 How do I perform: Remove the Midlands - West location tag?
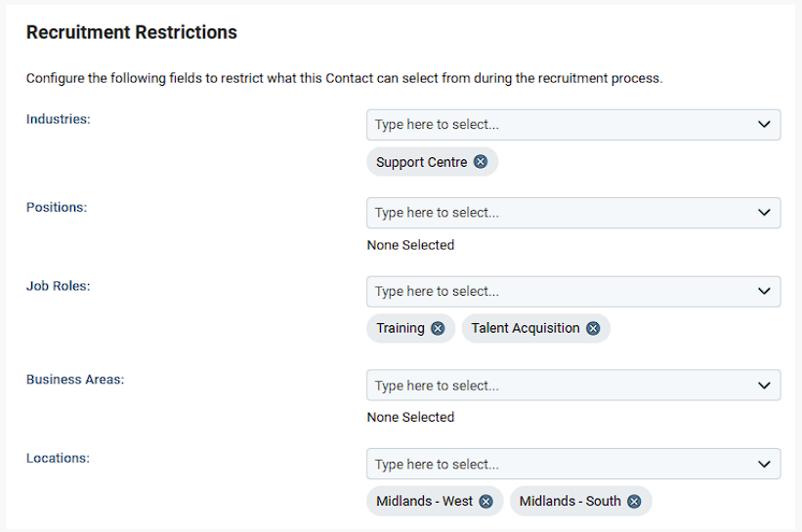click(x=485, y=502)
